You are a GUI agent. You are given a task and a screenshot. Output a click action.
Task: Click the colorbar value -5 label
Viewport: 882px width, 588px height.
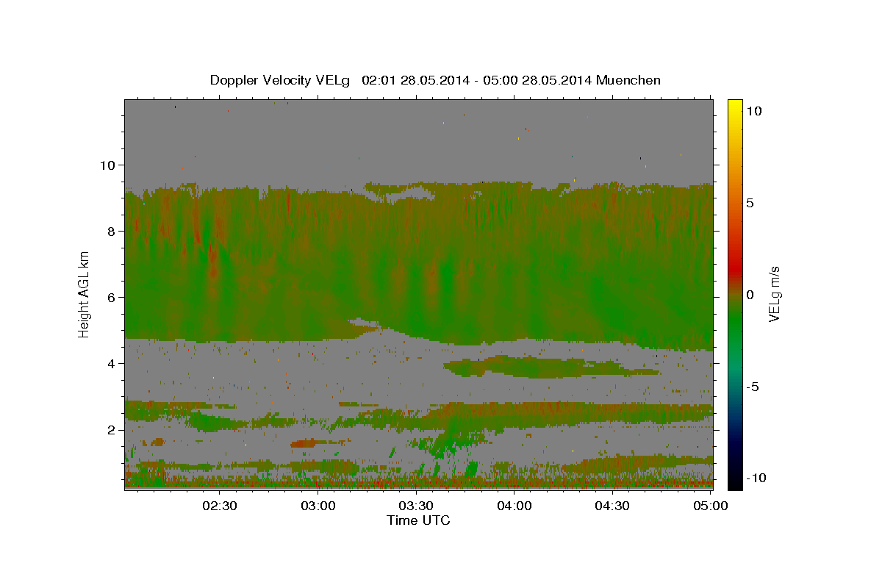coord(753,387)
